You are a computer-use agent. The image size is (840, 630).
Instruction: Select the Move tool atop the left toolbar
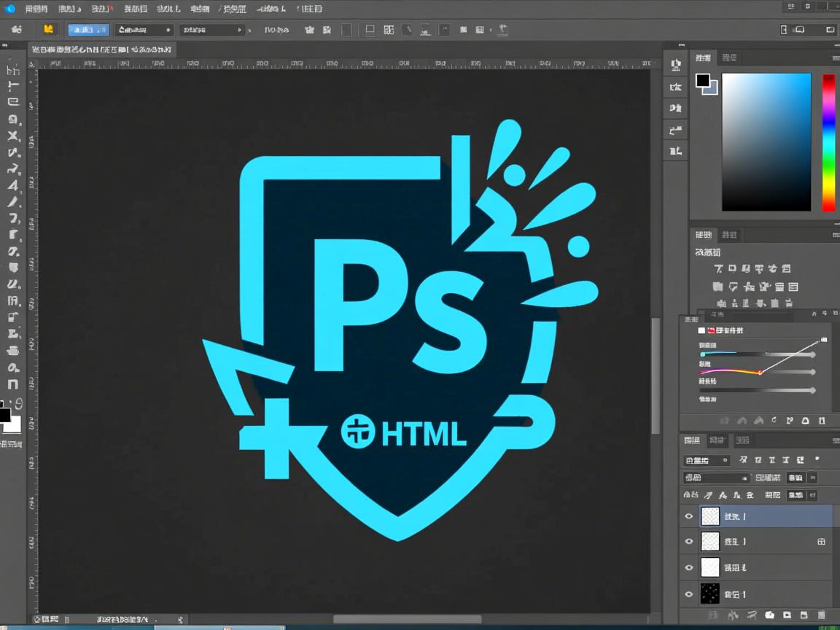pyautogui.click(x=13, y=70)
